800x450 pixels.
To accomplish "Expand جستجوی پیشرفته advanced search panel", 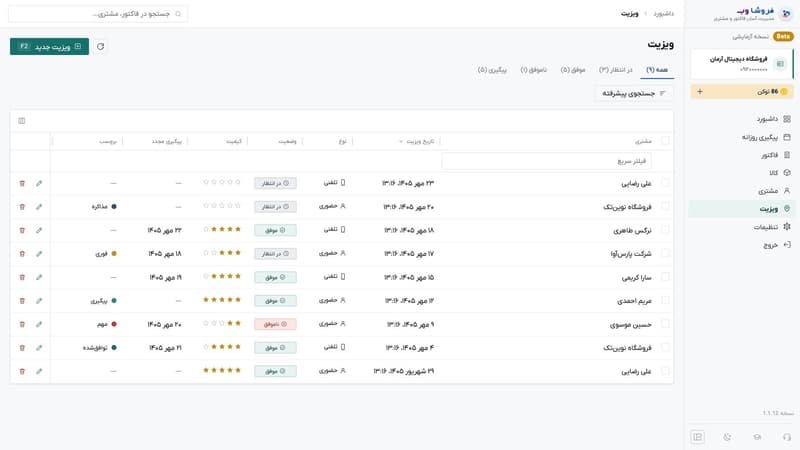I will coord(634,93).
